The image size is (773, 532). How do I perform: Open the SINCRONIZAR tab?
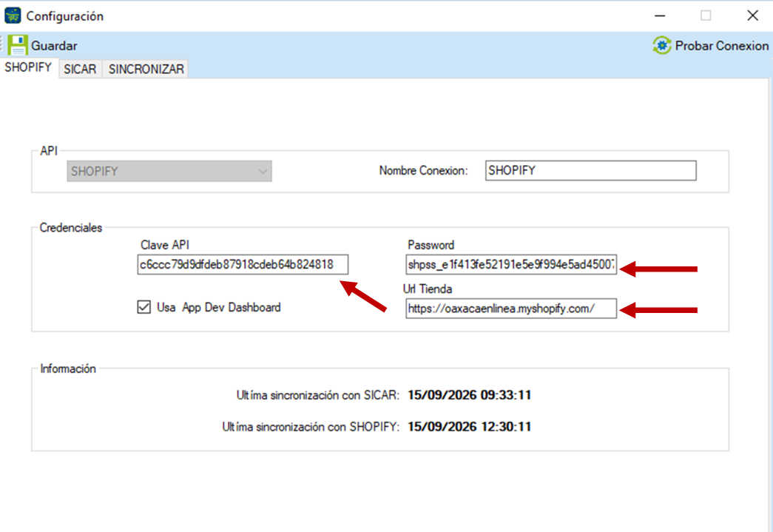click(146, 69)
